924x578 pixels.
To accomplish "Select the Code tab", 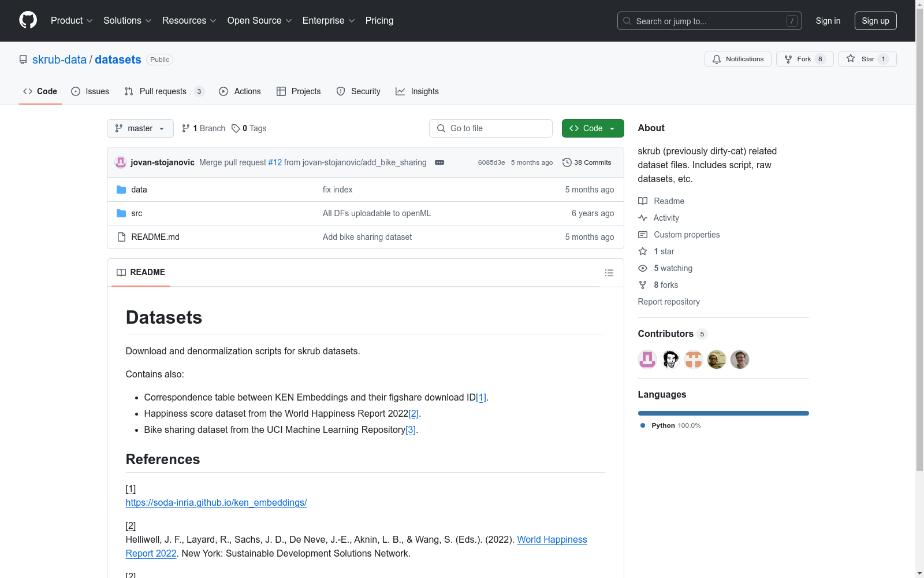I will [40, 91].
